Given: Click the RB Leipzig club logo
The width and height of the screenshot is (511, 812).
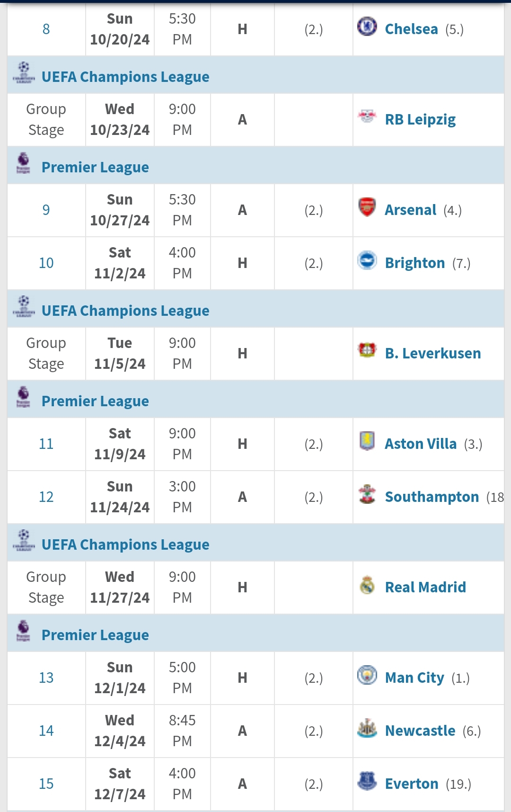Looking at the screenshot, I should [x=367, y=116].
